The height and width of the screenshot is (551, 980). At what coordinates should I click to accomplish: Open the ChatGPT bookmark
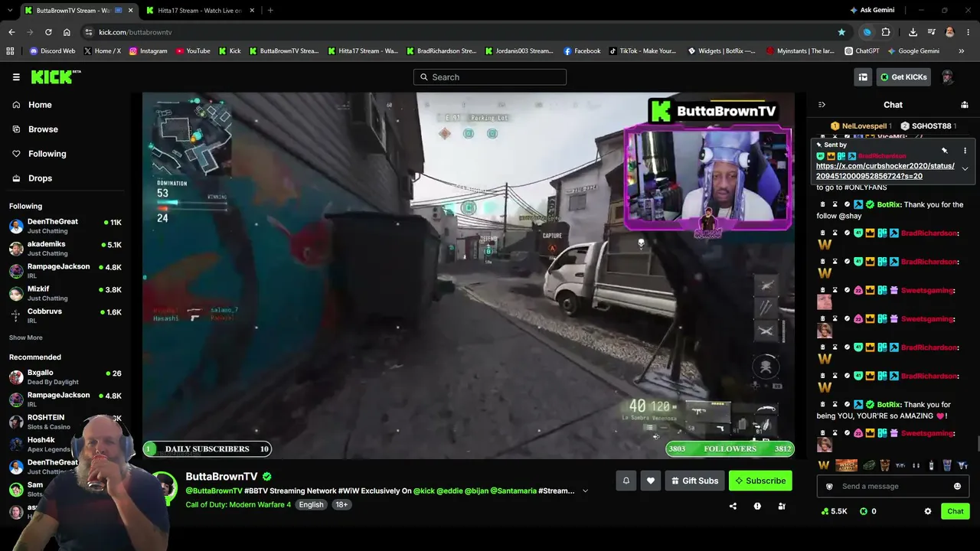point(862,51)
